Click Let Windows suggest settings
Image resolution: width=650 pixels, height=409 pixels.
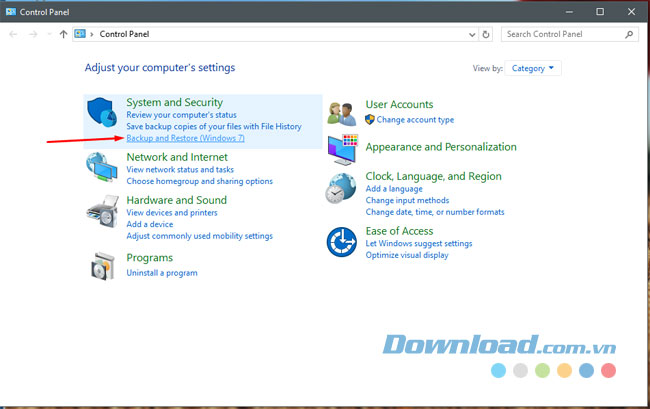point(419,243)
